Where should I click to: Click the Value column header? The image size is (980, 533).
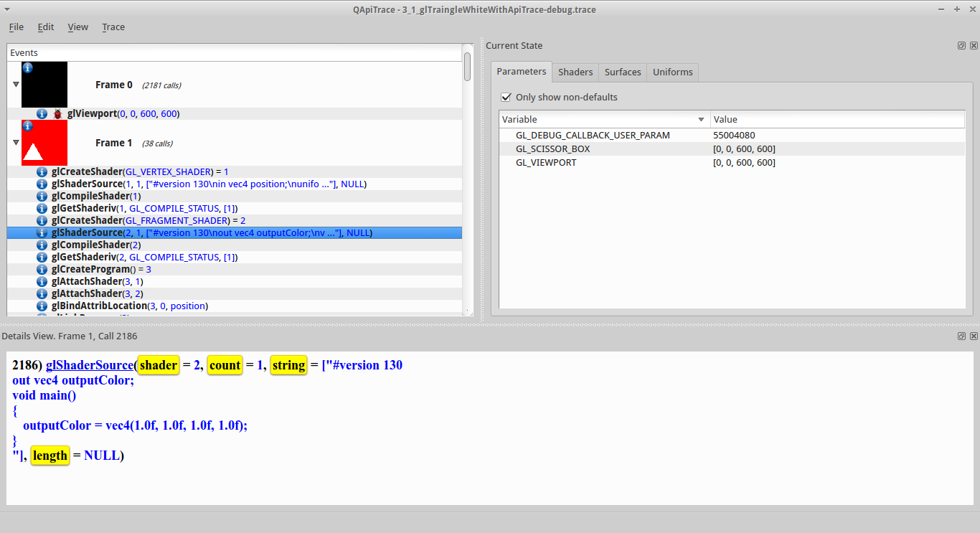[837, 119]
